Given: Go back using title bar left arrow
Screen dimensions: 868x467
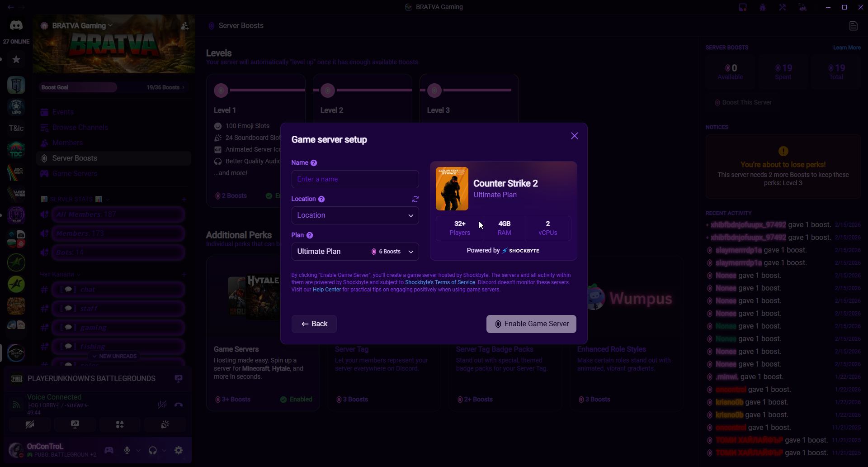Looking at the screenshot, I should click(10, 7).
